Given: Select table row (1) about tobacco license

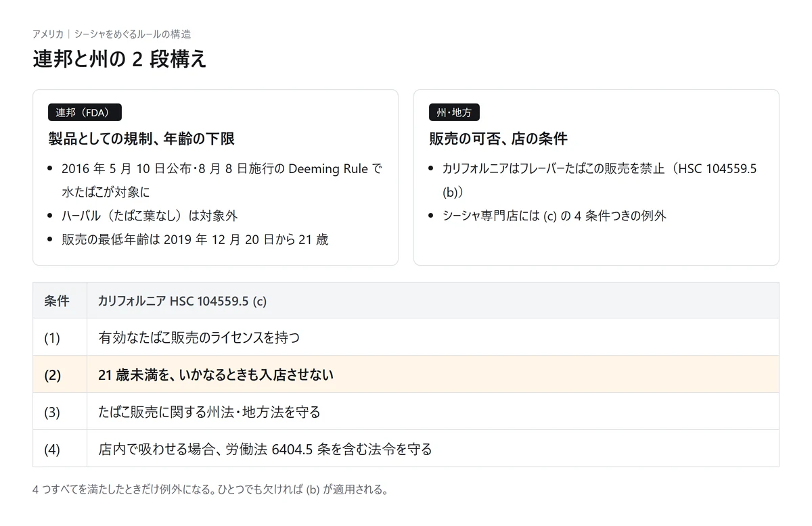Looking at the screenshot, I should (406, 337).
